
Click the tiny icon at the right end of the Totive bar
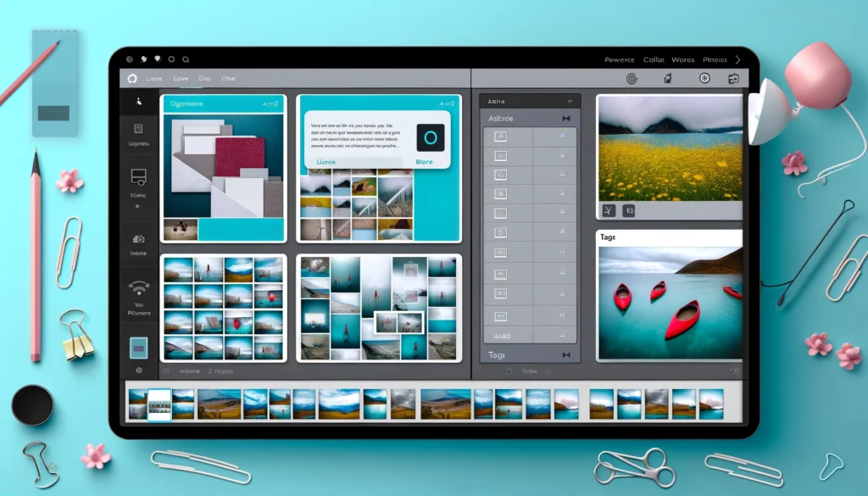coord(730,371)
